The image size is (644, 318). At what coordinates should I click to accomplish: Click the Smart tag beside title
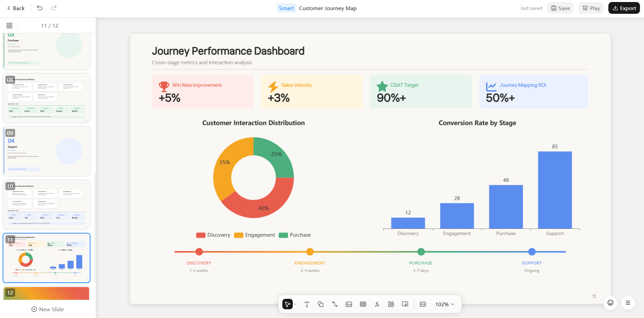pyautogui.click(x=286, y=8)
